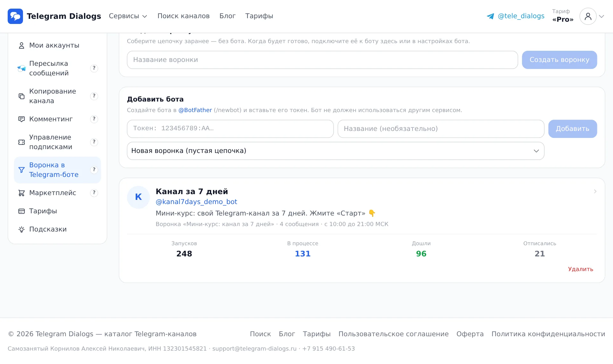Expand the Сервисы dropdown menu
613x364 pixels.
[128, 16]
